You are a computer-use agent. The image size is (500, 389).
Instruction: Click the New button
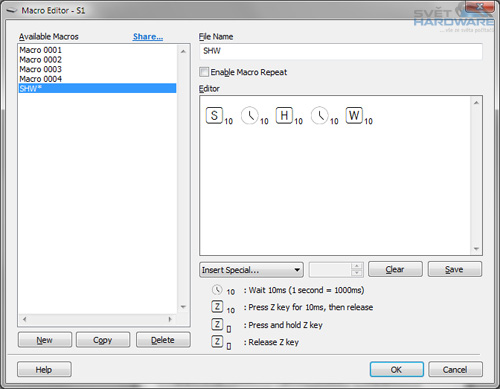coord(45,340)
